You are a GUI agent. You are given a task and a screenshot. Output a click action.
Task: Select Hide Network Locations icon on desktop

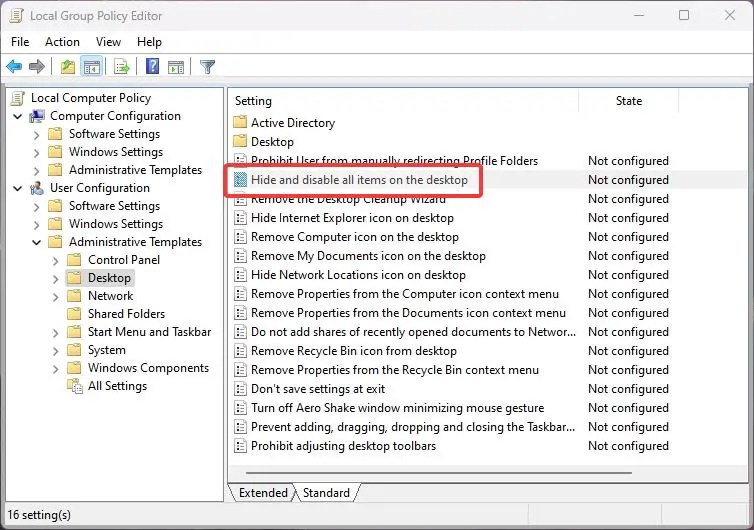[358, 275]
